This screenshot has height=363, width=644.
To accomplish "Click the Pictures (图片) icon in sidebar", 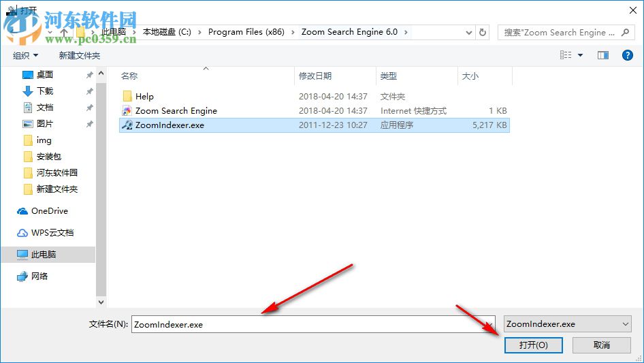I will click(x=28, y=124).
